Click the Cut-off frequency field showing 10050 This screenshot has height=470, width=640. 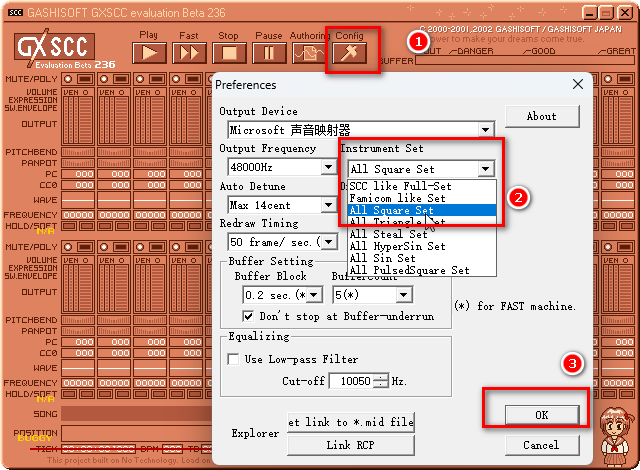pyautogui.click(x=351, y=381)
